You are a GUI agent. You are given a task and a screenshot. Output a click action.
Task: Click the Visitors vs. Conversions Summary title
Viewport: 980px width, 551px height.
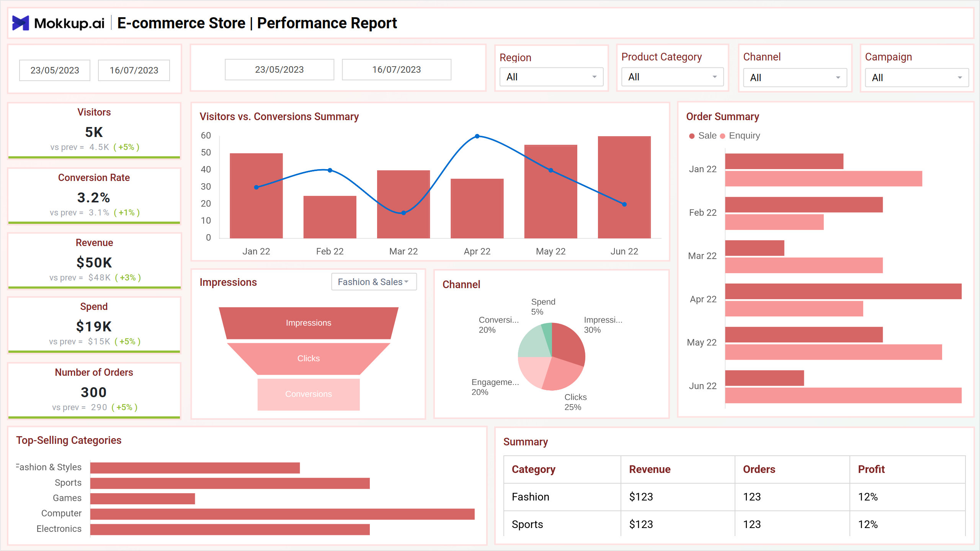pos(279,116)
